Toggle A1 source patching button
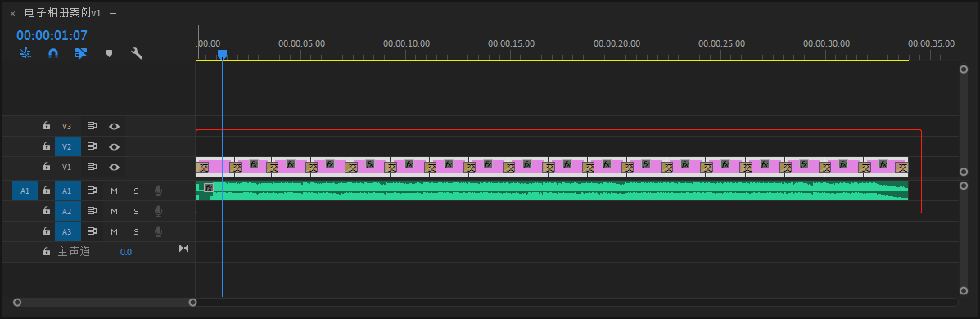 pos(25,191)
